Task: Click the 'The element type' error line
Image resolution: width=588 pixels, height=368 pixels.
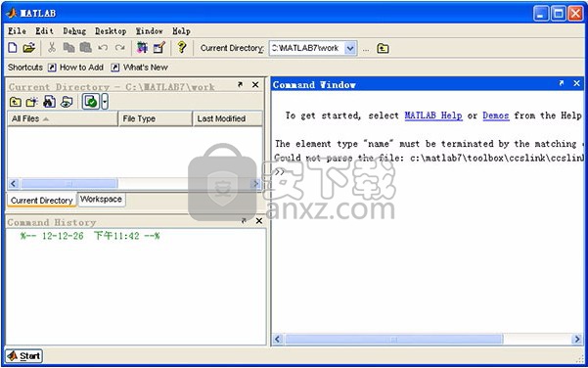Action: tap(429, 144)
